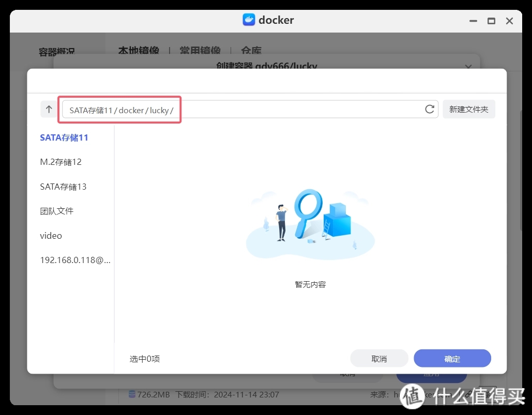Minimize the docker window
The image size is (532, 415).
[473, 21]
